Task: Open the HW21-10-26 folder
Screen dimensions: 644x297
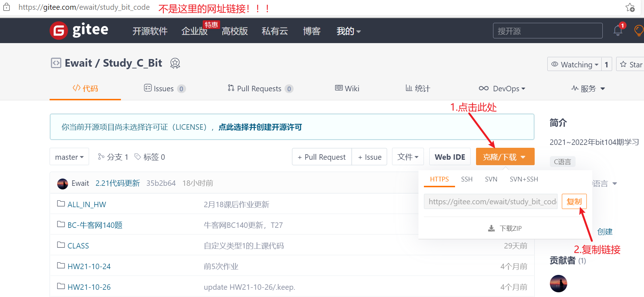Action: pos(89,287)
